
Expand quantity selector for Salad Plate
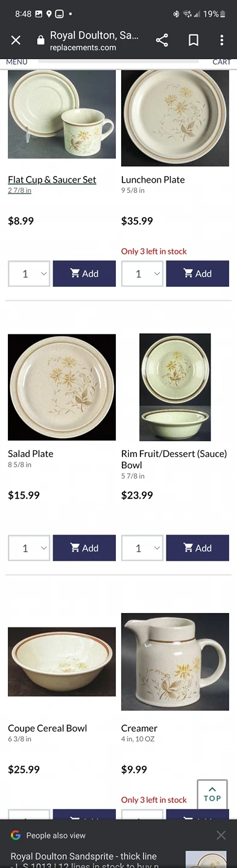(x=29, y=548)
